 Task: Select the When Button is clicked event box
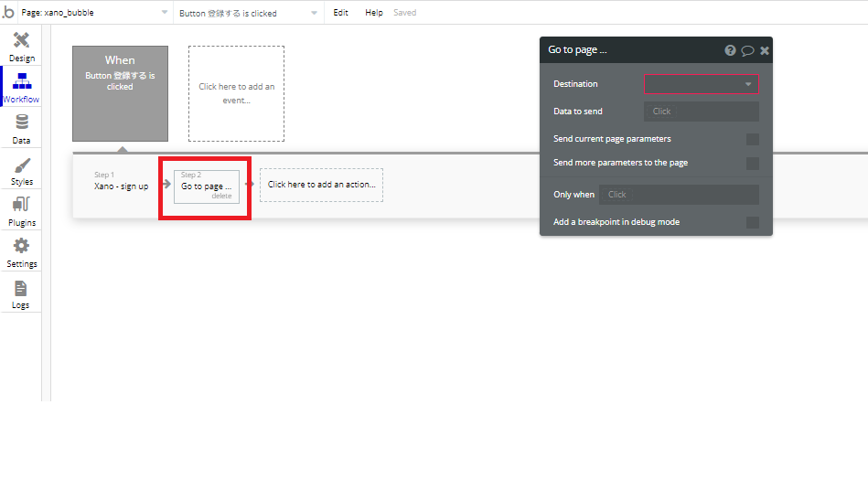[x=120, y=93]
